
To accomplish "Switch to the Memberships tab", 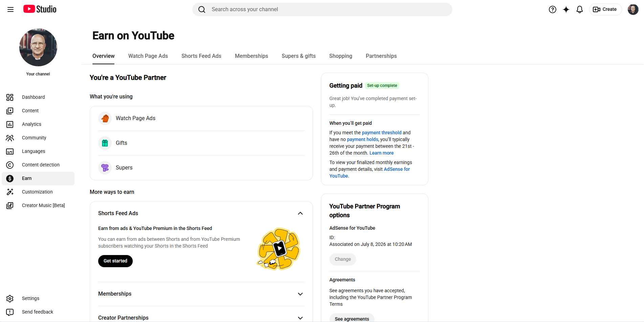I will tap(252, 56).
